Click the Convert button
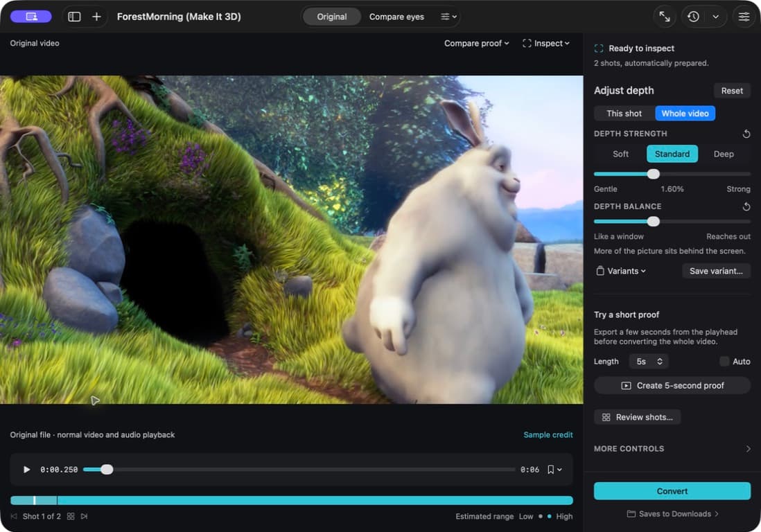The width and height of the screenshot is (761, 532). point(672,491)
